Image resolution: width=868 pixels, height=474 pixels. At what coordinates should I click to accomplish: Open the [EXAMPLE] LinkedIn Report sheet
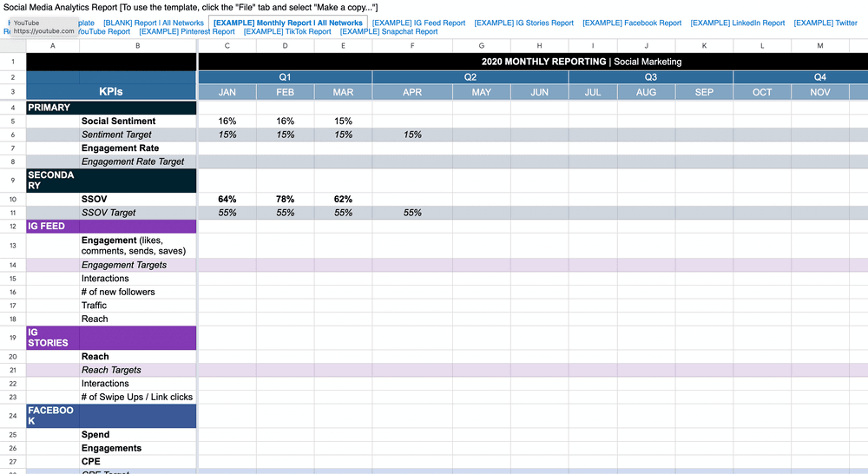(738, 23)
